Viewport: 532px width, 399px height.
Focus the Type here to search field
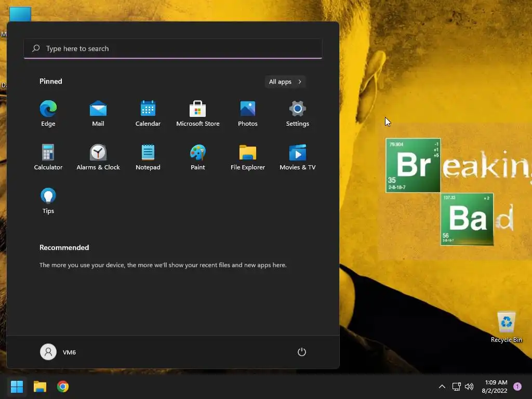pyautogui.click(x=172, y=48)
